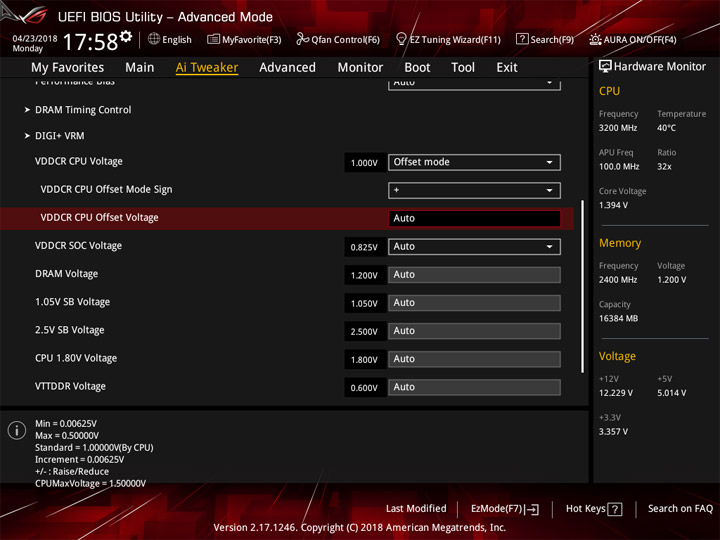Click the EzMode exit arrow icon
720x540 pixels.
532,509
